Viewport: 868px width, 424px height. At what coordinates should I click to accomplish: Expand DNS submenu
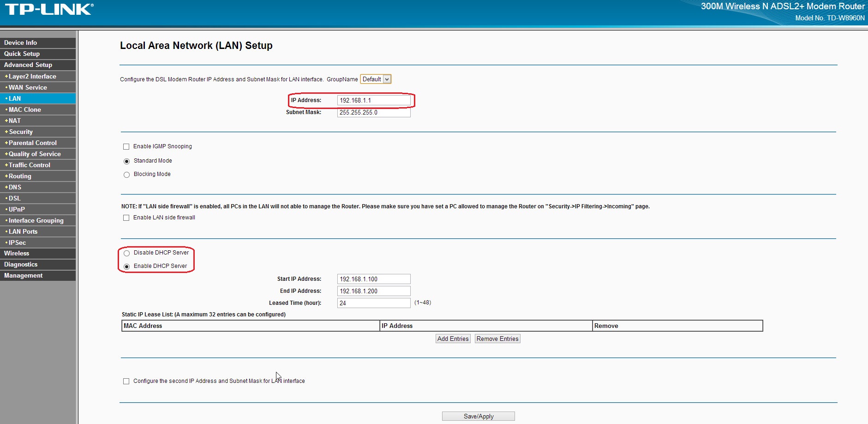click(x=38, y=187)
